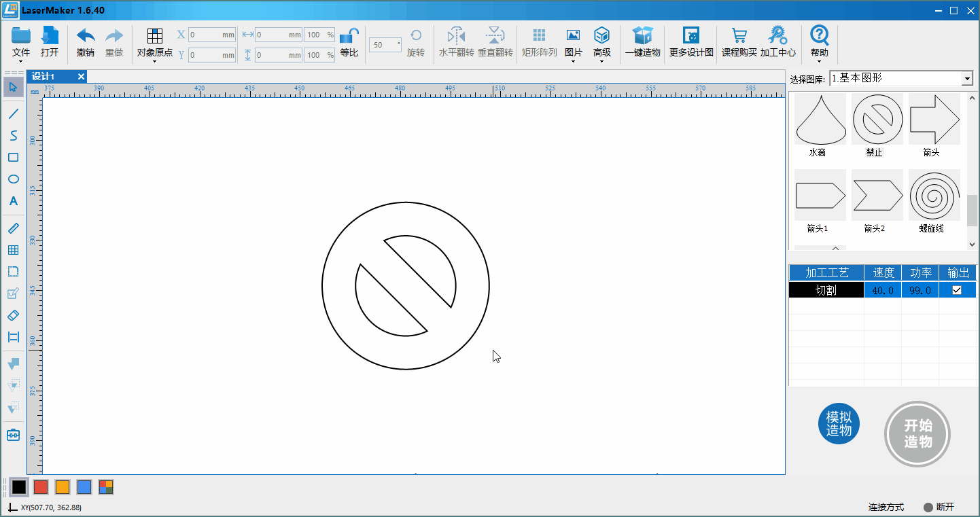Screen dimensions: 980x517
Task: Click the width percent field
Action: (x=319, y=35)
